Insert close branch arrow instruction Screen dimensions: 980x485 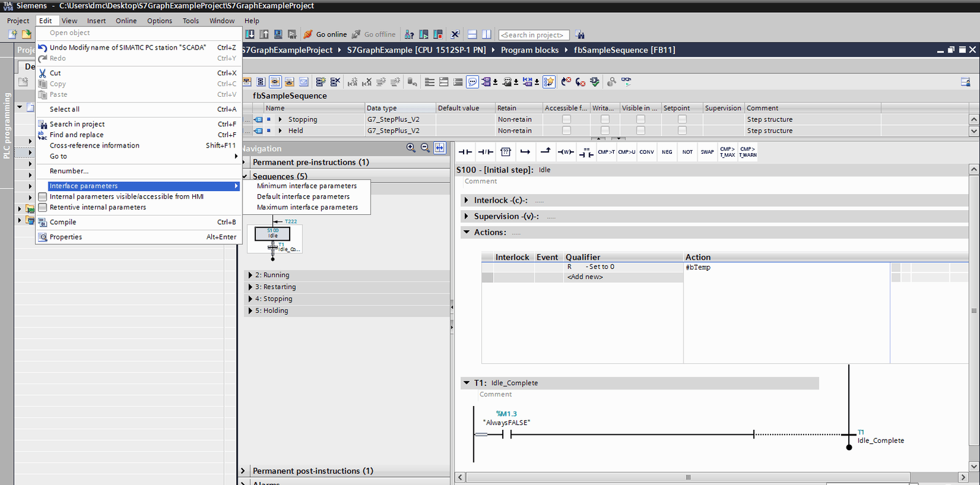pyautogui.click(x=546, y=151)
